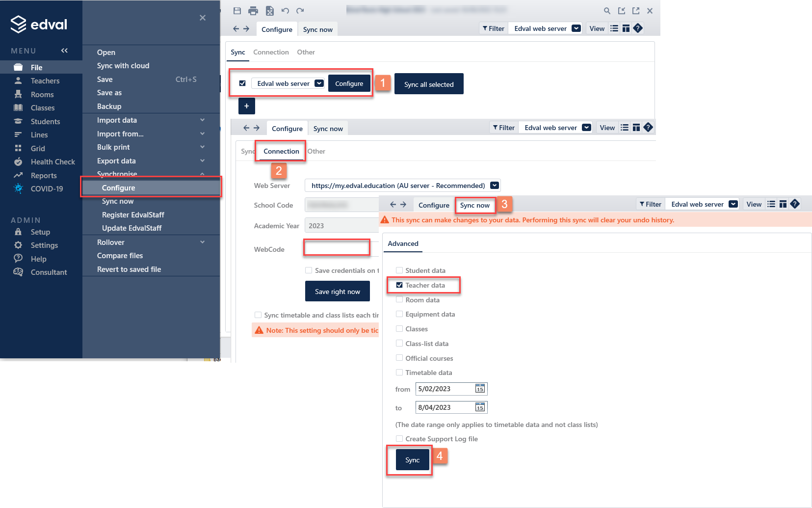Expand the Rollover submenu
812x508 pixels.
click(202, 242)
